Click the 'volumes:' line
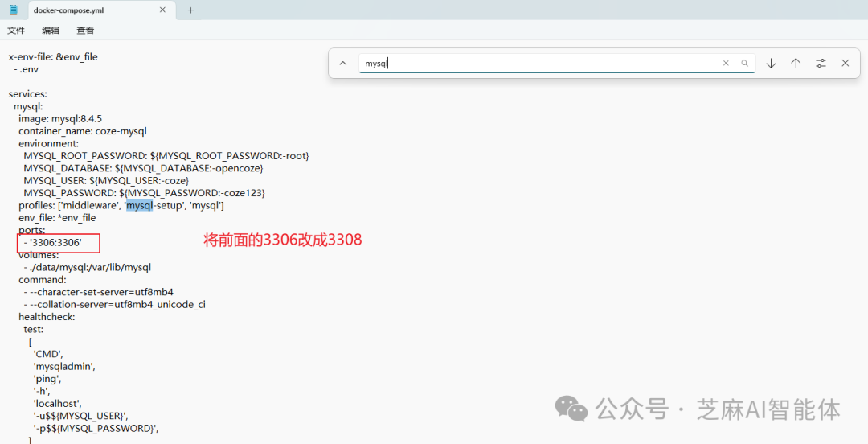This screenshot has height=444, width=868. (39, 255)
